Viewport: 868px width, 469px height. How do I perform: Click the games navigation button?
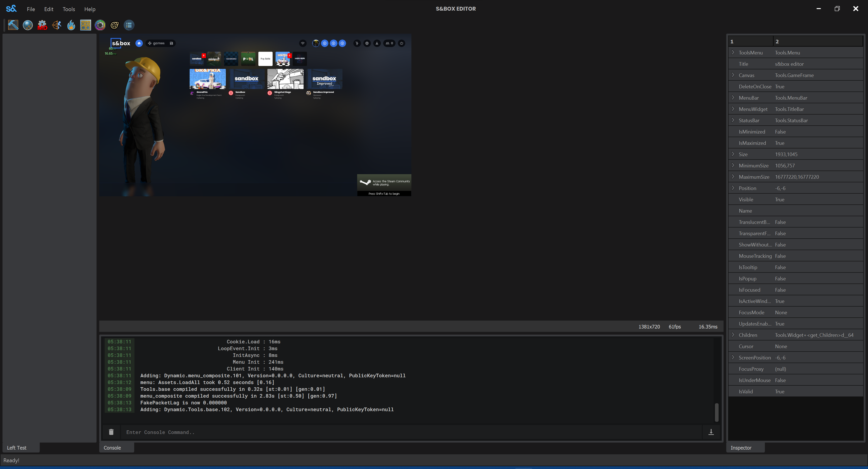(x=156, y=43)
